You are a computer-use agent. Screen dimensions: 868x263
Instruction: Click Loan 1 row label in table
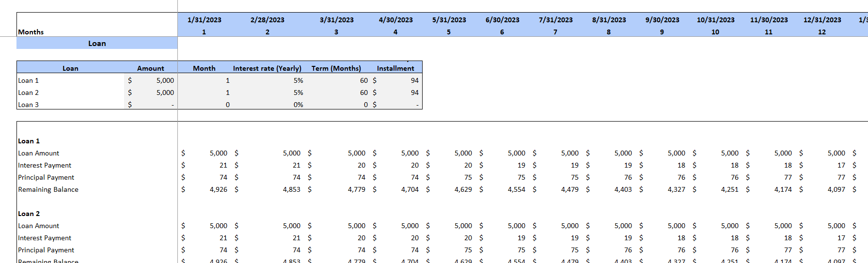pos(29,80)
